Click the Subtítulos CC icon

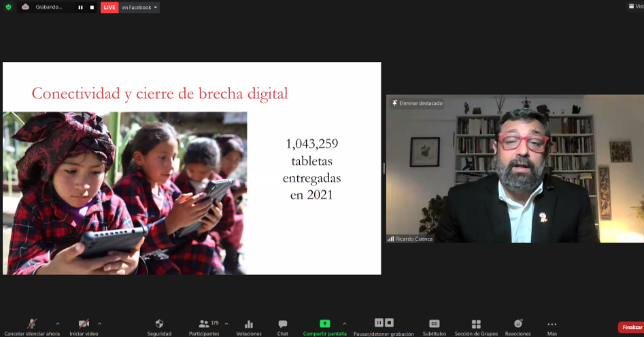click(x=434, y=324)
